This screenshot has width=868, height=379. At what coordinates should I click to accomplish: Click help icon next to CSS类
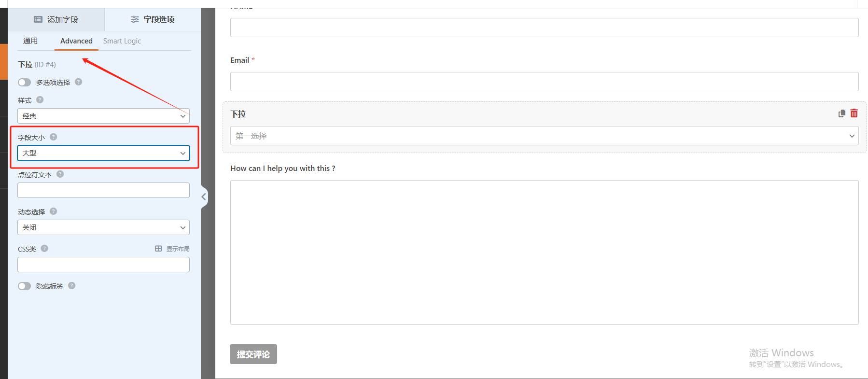[x=44, y=249]
